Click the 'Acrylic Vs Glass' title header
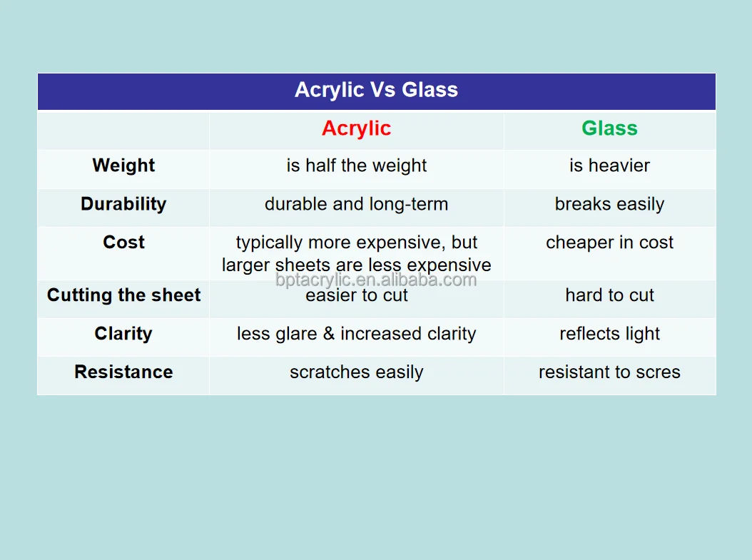Viewport: 752px width, 560px height. 376,91
